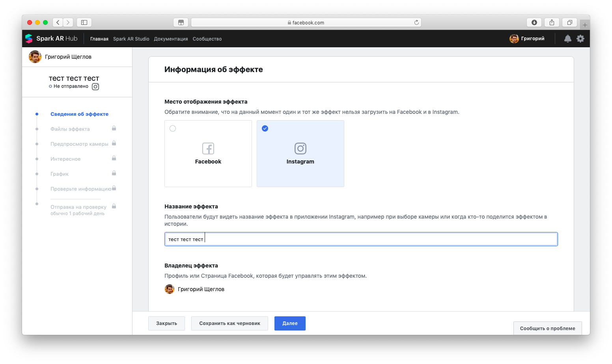Open the settings gear in header
Image resolution: width=612 pixels, height=364 pixels.
(x=580, y=39)
